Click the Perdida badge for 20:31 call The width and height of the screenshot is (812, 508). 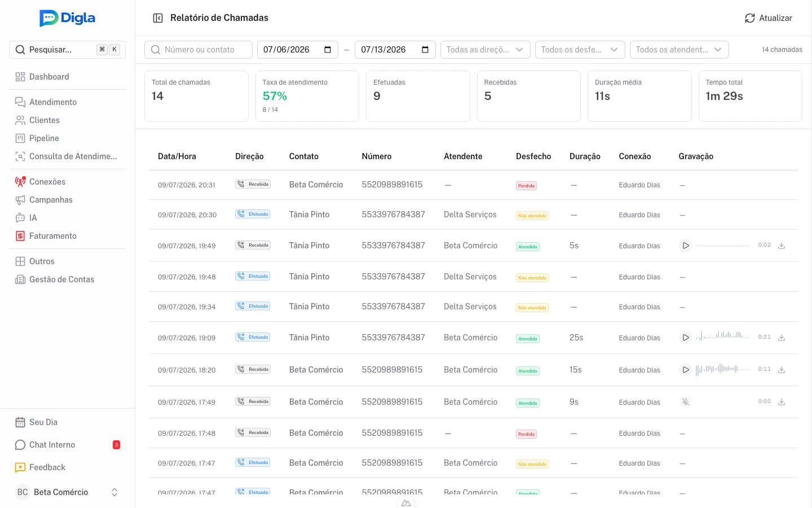coord(526,186)
